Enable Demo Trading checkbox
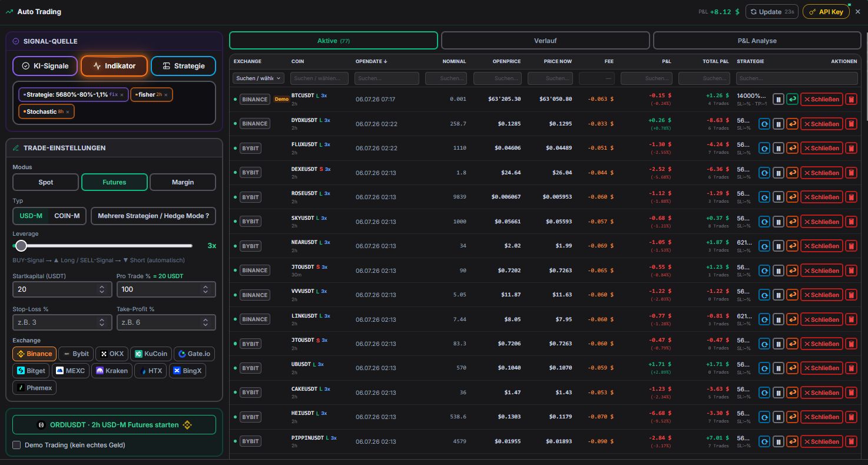This screenshot has height=465, width=868. [x=16, y=445]
